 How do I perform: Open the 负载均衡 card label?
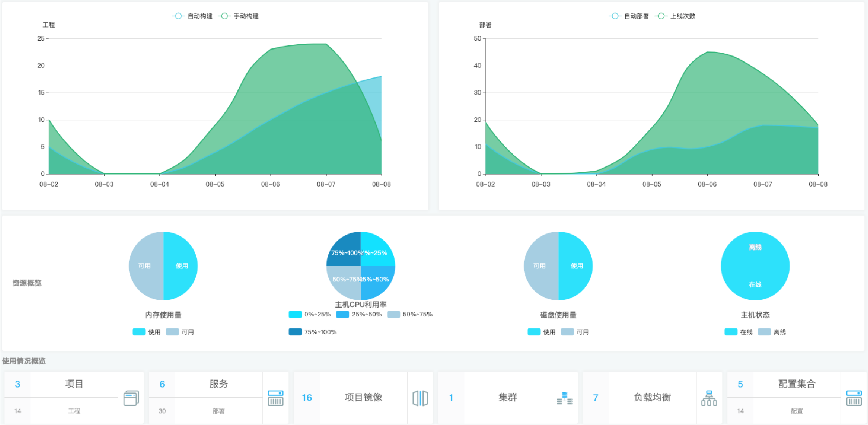click(652, 398)
